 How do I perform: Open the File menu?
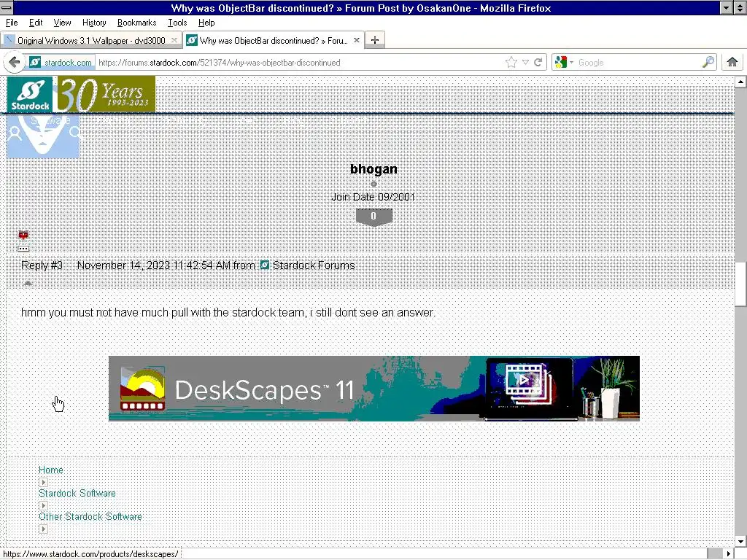12,23
